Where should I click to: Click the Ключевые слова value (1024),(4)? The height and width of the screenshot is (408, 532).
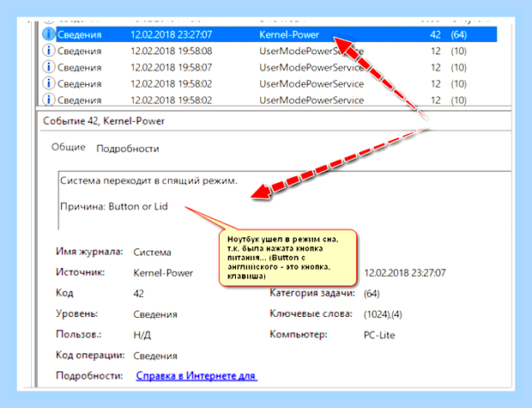383,314
